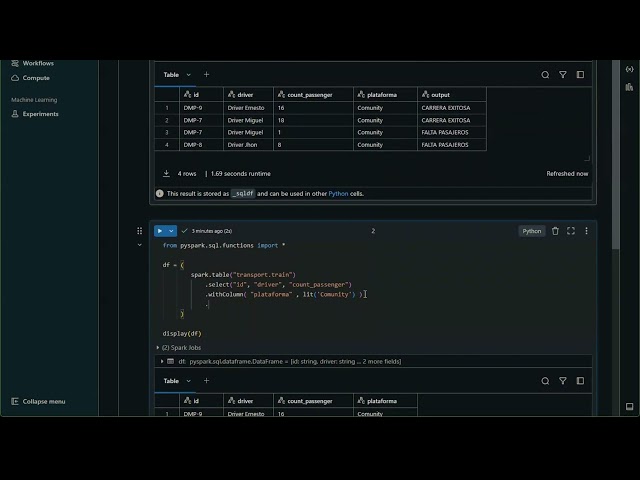Click id column header in upper table
The image size is (640, 480).
(201, 95)
